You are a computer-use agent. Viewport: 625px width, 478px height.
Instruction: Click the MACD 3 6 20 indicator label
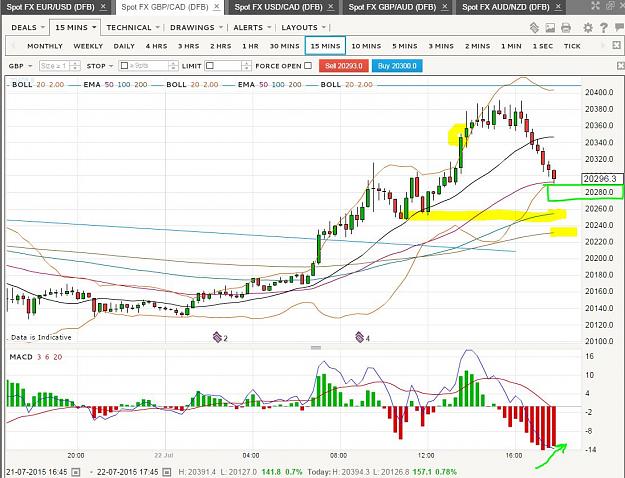[36, 357]
